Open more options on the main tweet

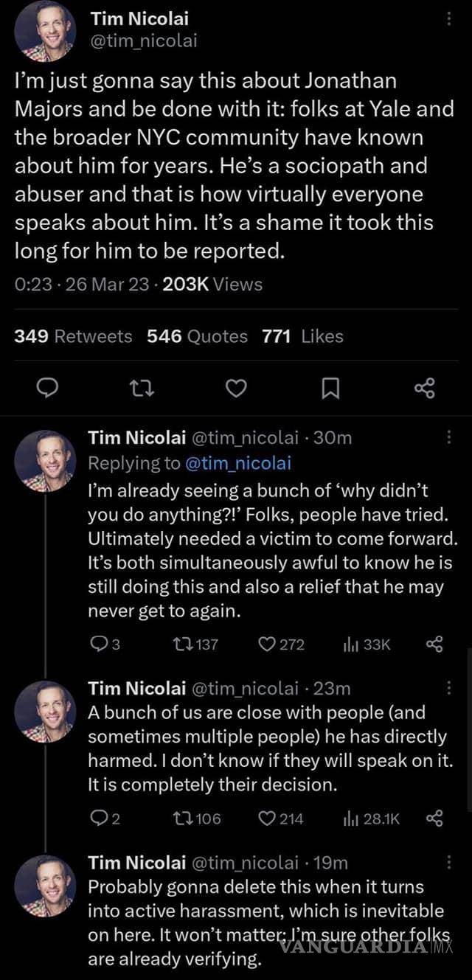(x=449, y=20)
